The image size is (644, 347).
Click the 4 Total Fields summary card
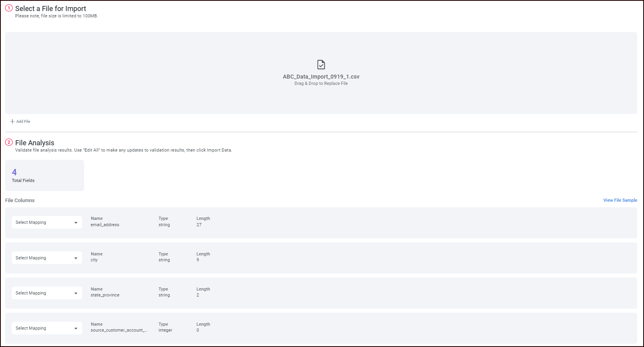tap(45, 175)
